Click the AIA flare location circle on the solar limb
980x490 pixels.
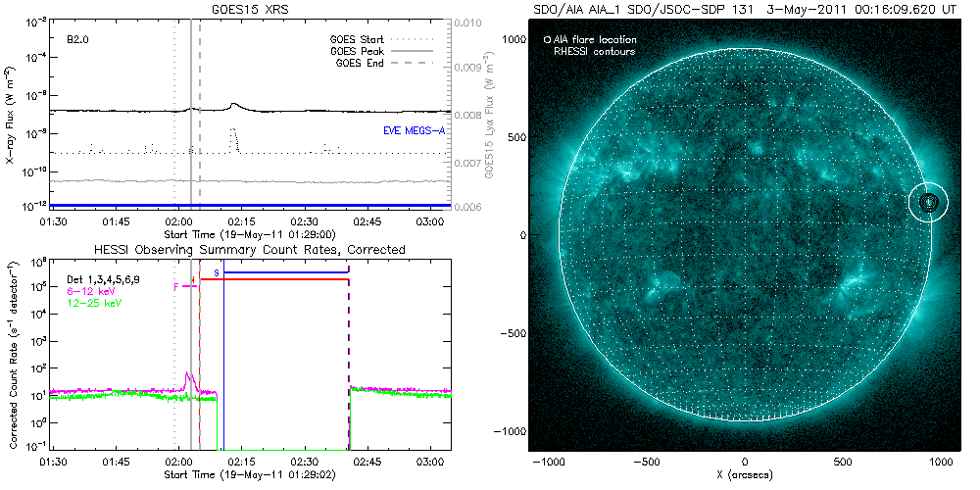(928, 202)
